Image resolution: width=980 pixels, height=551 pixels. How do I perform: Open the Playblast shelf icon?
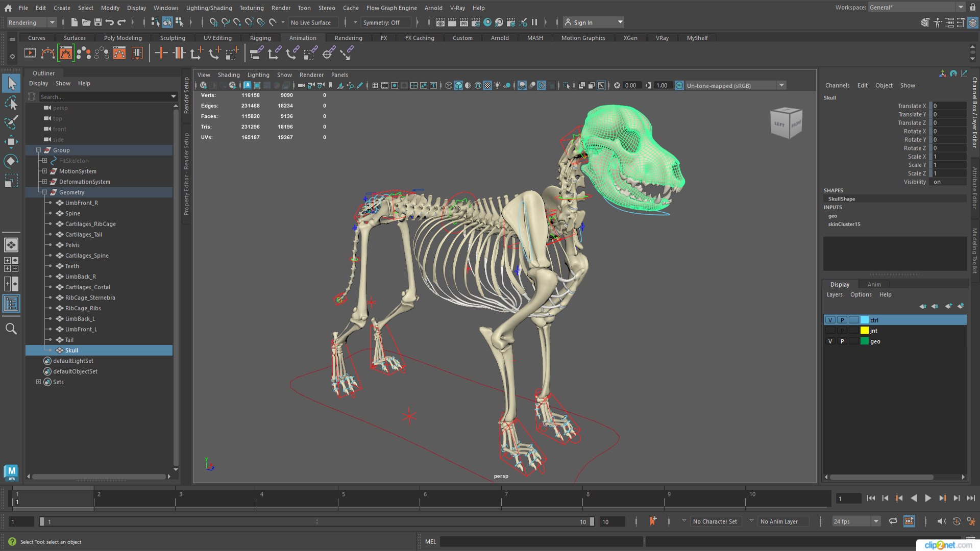(30, 53)
